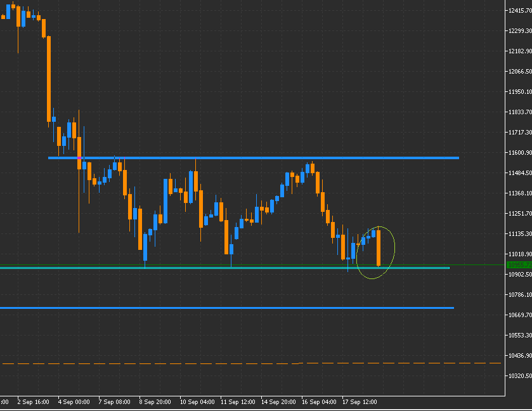This screenshot has width=532, height=411.
Task: Click the 12299.30 price axis label
Action: (520, 31)
